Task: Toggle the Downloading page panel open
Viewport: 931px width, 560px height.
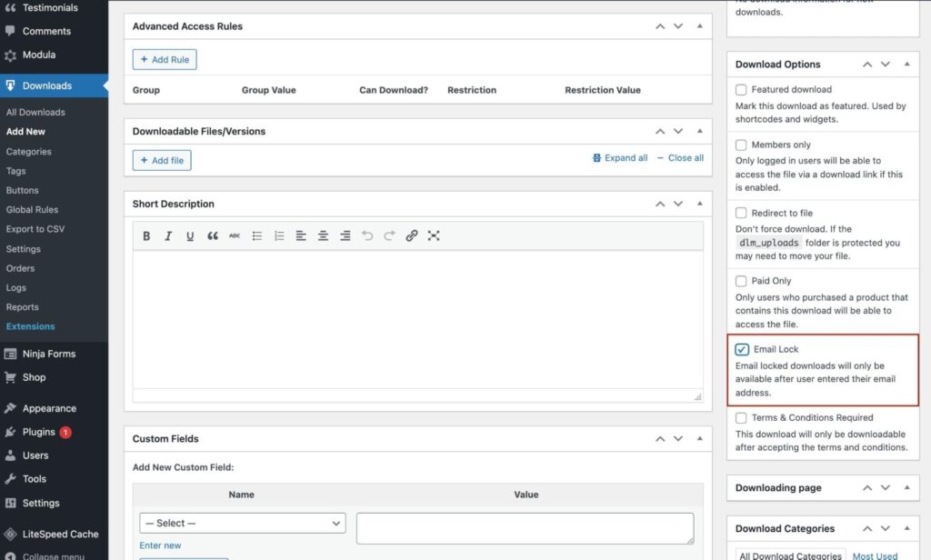Action: [x=906, y=488]
